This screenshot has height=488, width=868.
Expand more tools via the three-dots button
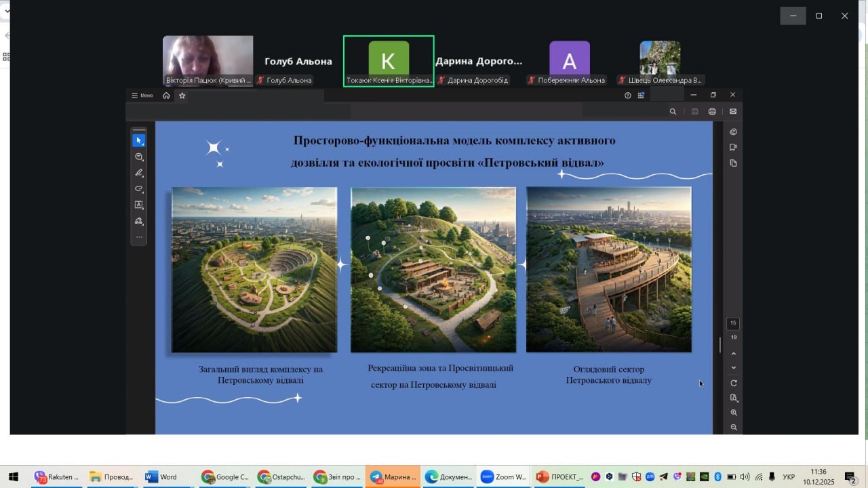coord(139,237)
